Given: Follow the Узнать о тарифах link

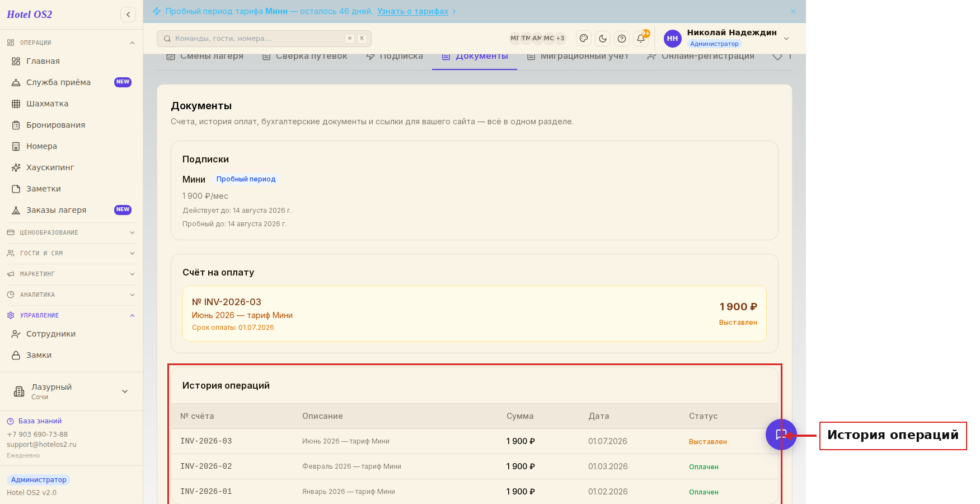Looking at the screenshot, I should [x=412, y=11].
